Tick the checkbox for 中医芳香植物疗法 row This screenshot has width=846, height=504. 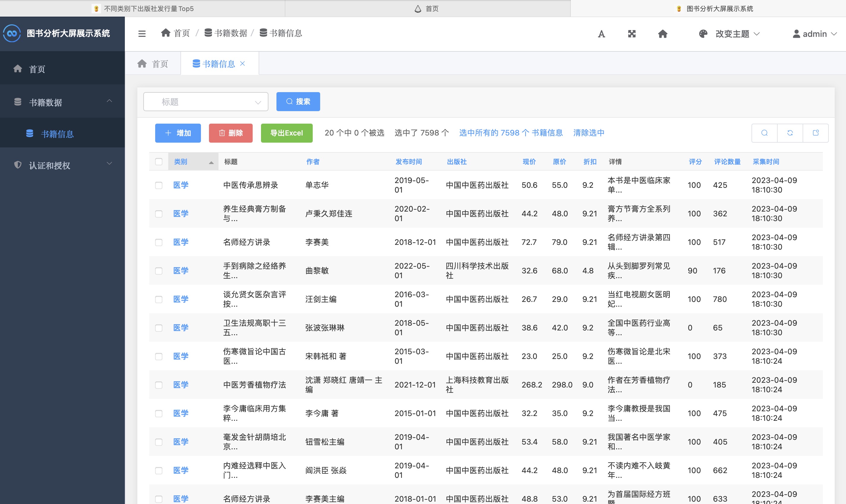pos(159,385)
